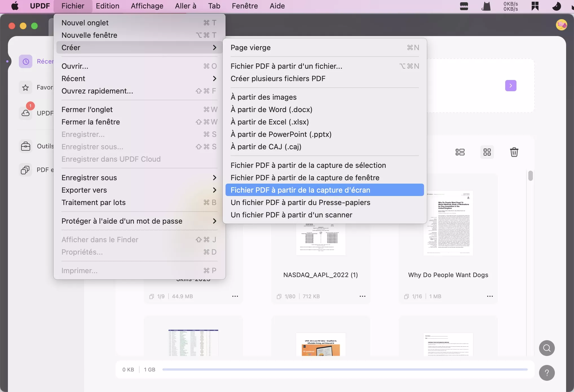Click the trash delete icon
574x392 pixels.
514,152
